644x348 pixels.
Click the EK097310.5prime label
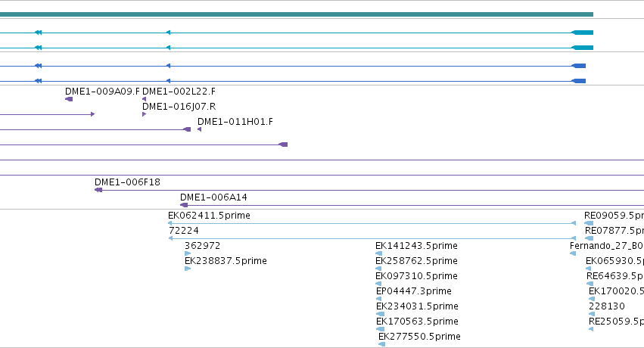(x=416, y=276)
